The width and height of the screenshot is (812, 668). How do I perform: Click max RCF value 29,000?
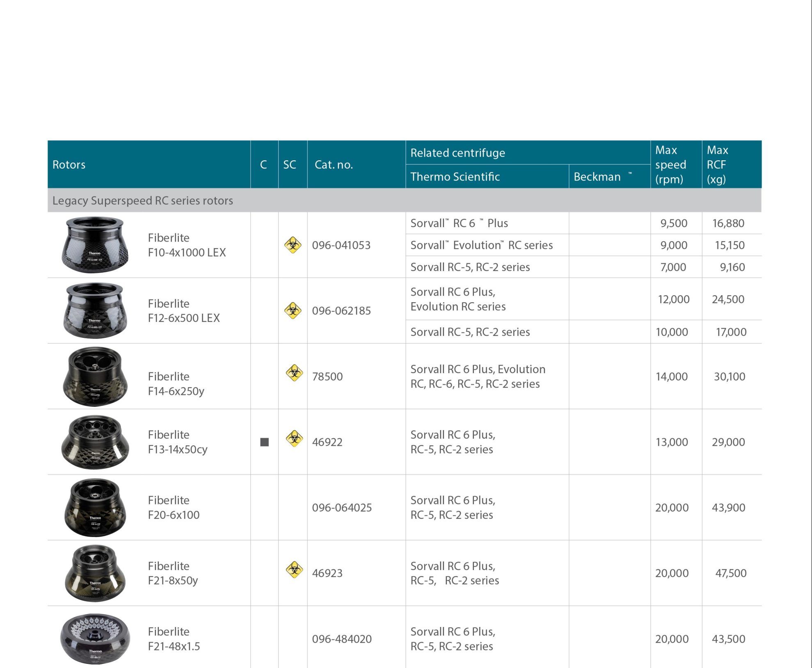click(x=728, y=442)
